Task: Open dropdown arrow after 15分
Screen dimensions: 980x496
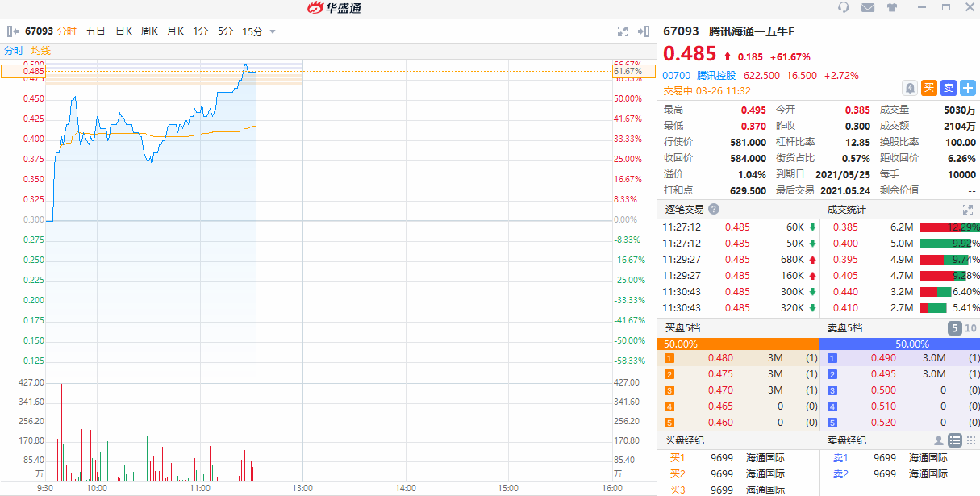Action: tap(273, 32)
